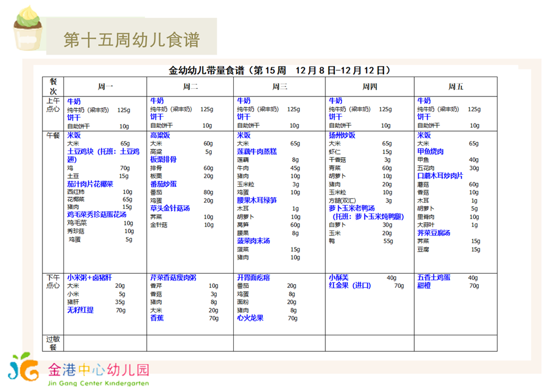The image size is (551, 392).
Task: Click the cupcake icon beside the title
Action: coord(28,28)
